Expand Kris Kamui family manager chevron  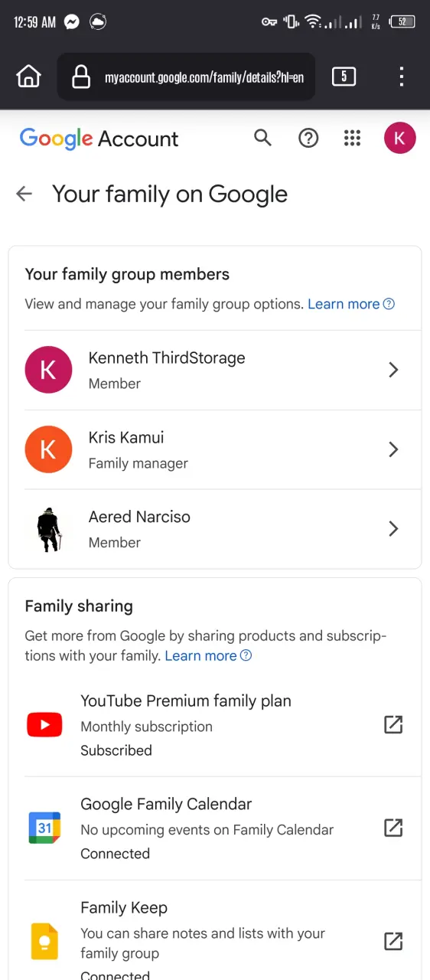pyautogui.click(x=393, y=449)
